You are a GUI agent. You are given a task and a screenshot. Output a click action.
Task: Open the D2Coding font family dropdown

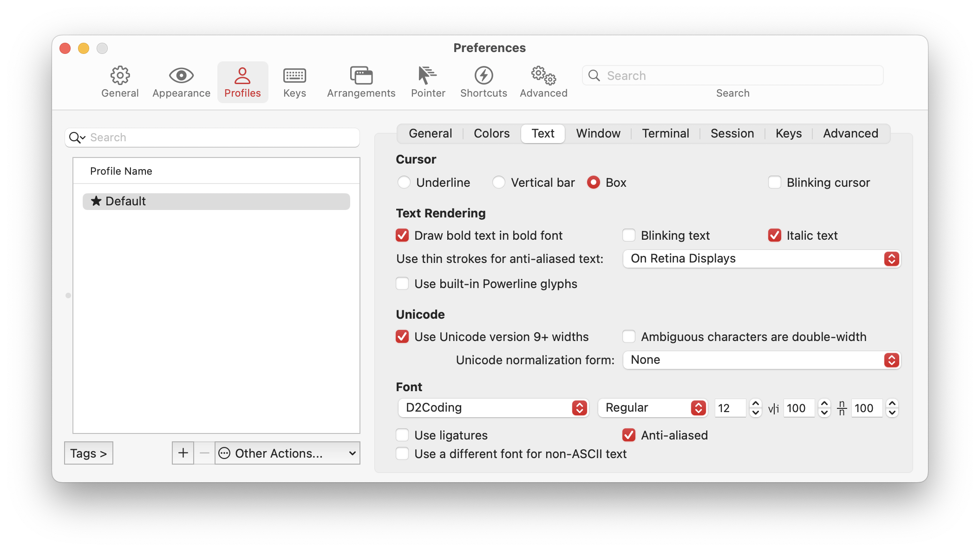tap(493, 408)
